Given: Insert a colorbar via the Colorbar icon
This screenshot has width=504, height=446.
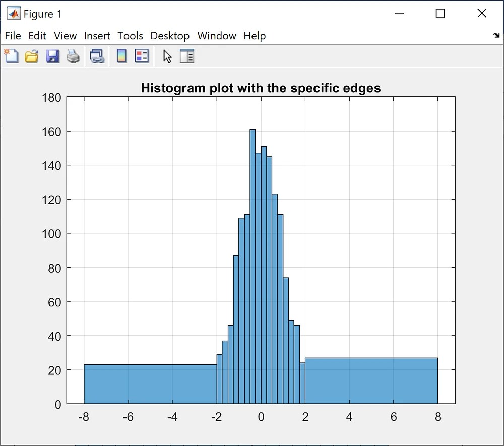Looking at the screenshot, I should coord(121,56).
